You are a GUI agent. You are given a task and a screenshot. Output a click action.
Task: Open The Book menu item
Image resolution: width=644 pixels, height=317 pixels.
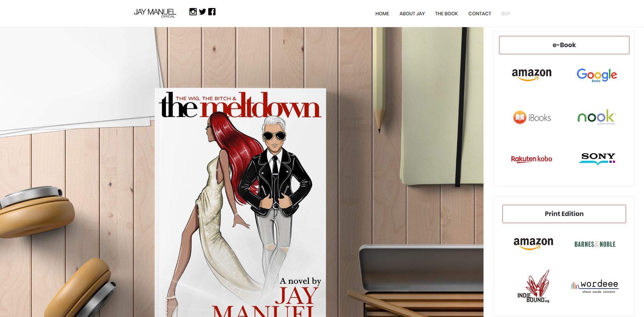click(x=447, y=14)
